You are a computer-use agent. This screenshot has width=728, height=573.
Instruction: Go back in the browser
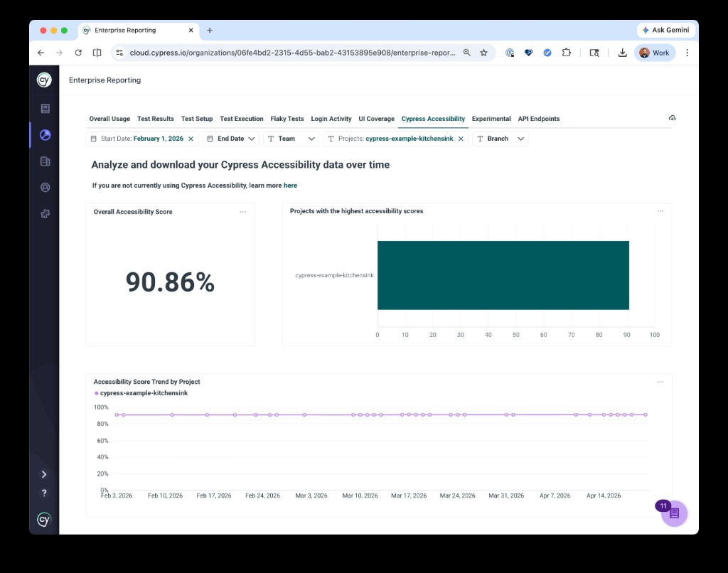pyautogui.click(x=41, y=53)
